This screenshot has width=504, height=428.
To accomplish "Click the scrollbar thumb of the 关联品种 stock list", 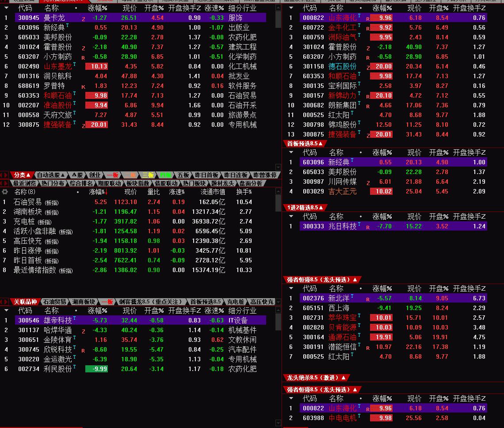I will point(279,322).
